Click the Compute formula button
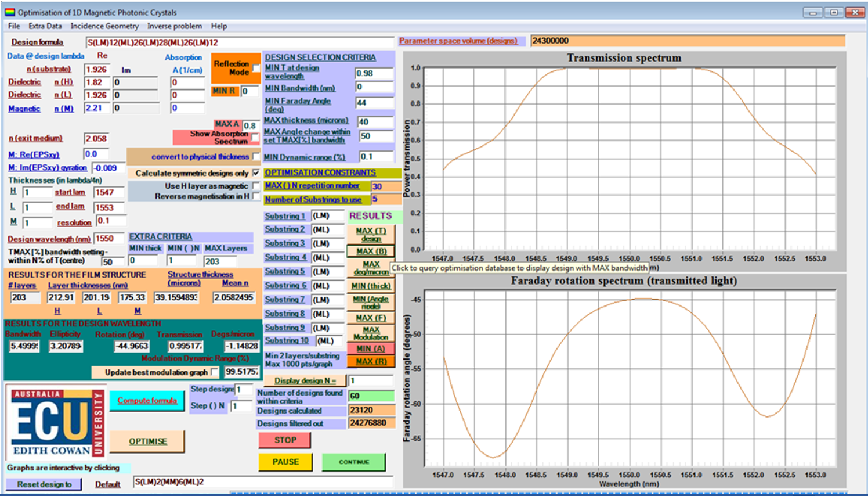Image resolution: width=868 pixels, height=496 pixels. tap(147, 401)
